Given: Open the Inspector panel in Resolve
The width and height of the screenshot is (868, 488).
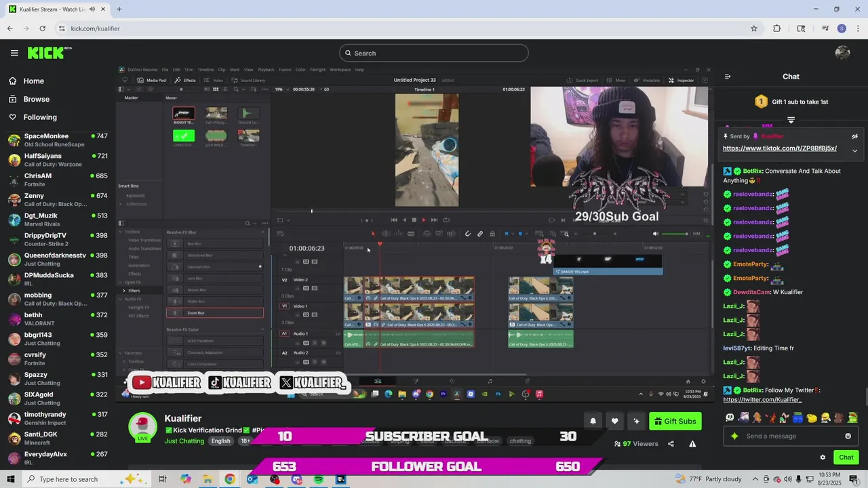Looking at the screenshot, I should pyautogui.click(x=682, y=80).
